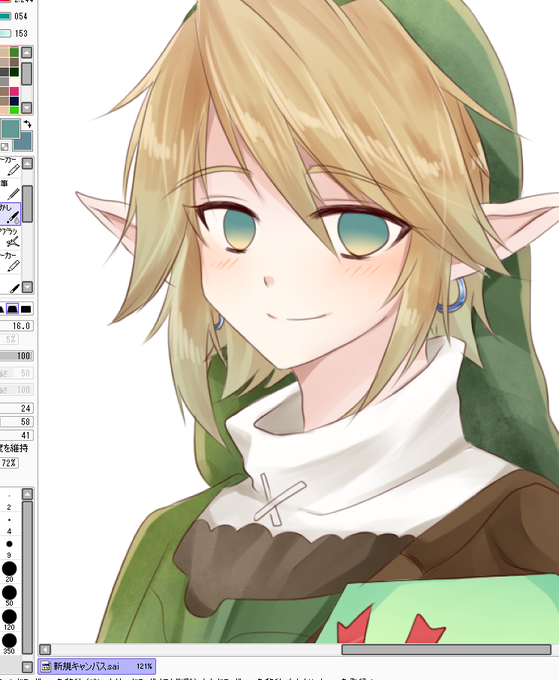Select the selected watercolor brush tool with droplet

pyautogui.click(x=10, y=214)
